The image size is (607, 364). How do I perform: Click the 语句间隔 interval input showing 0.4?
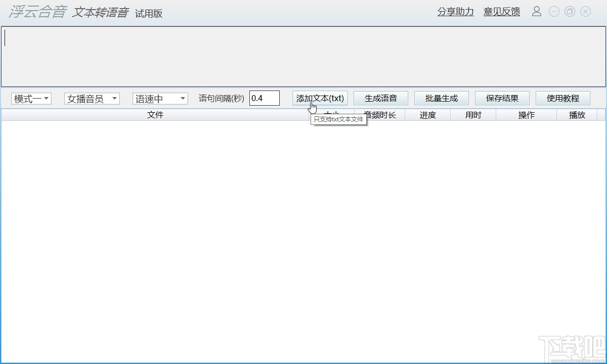pyautogui.click(x=265, y=98)
